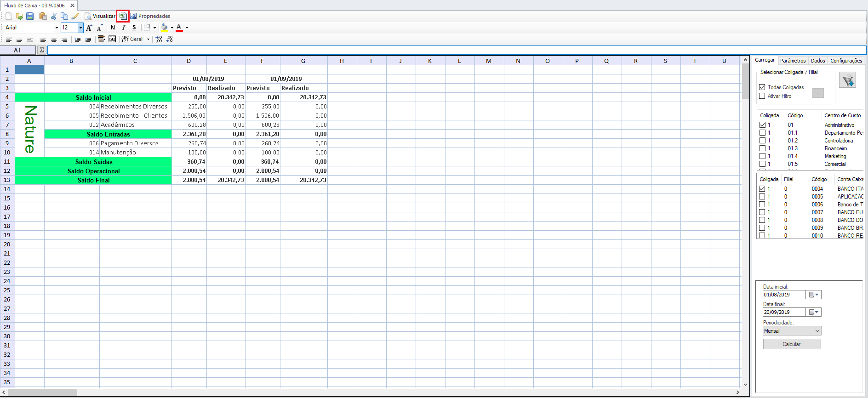Select the format painter brush icon

click(x=75, y=16)
